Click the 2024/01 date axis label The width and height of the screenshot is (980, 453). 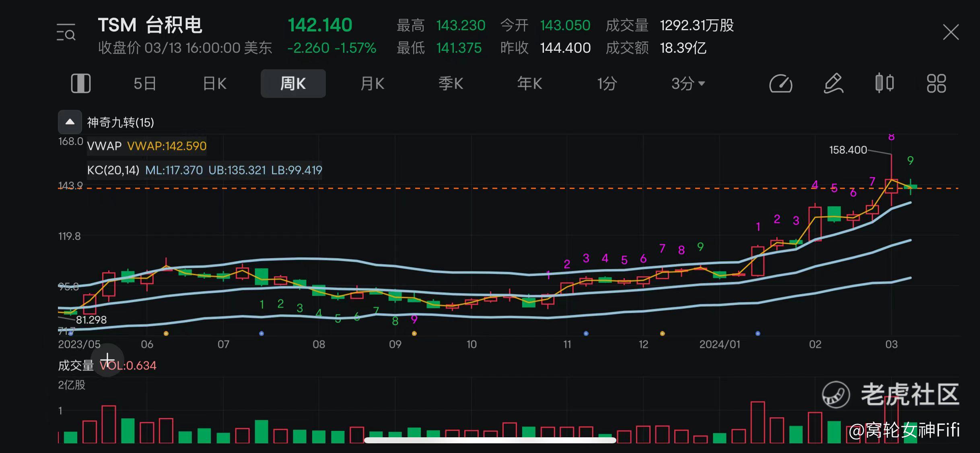720,344
